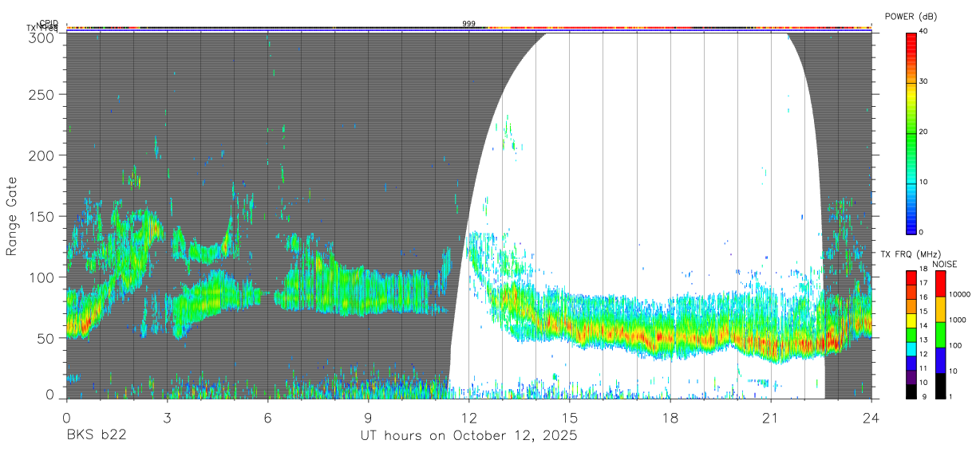The width and height of the screenshot is (980, 452).
Task: Click the 10 tick on the POWER colorbar
Action: [925, 182]
